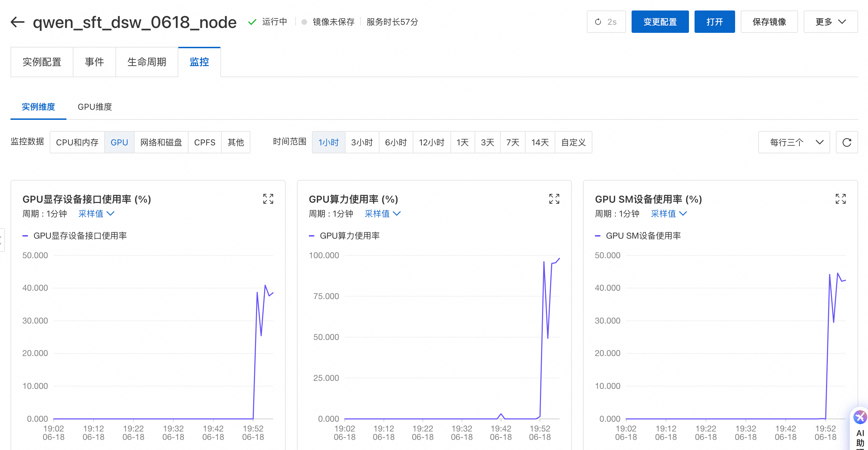Click the 变更配置 button
The height and width of the screenshot is (450, 868).
click(660, 22)
